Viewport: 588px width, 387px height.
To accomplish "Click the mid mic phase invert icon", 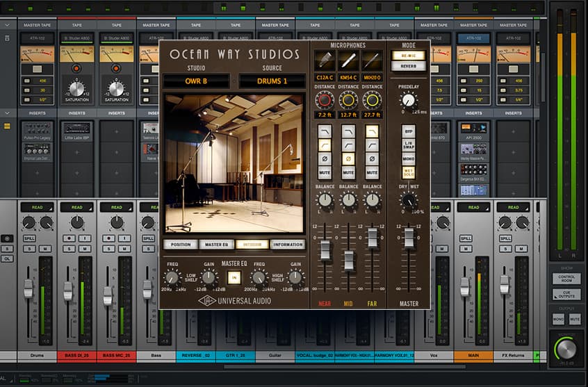I will click(x=348, y=158).
